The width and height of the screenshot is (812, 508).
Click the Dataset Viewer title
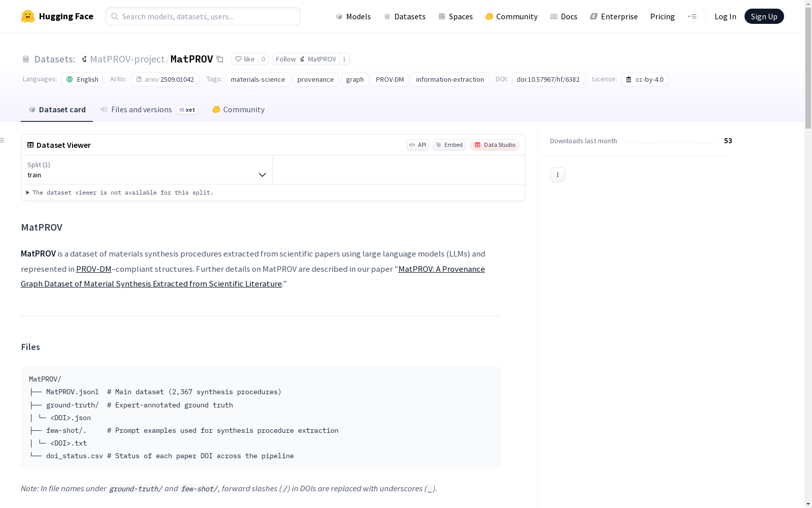pos(63,145)
